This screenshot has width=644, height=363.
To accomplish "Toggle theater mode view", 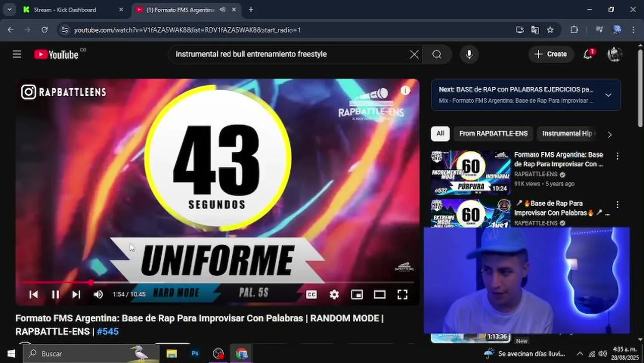I will (x=379, y=294).
